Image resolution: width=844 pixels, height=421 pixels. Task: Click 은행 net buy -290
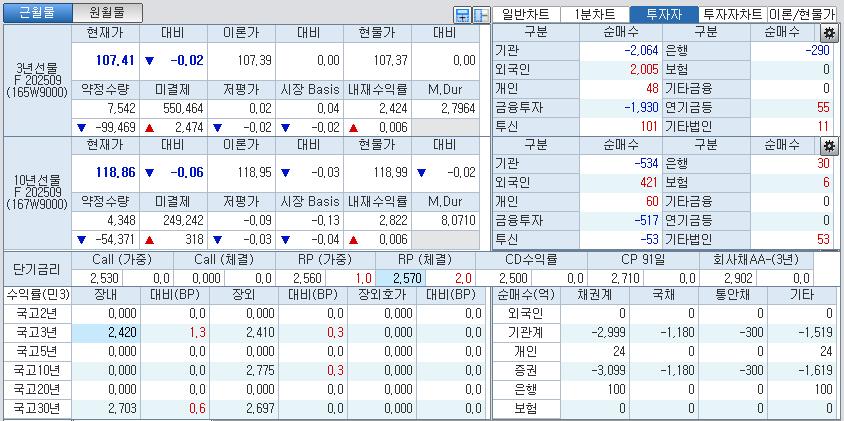tap(818, 51)
